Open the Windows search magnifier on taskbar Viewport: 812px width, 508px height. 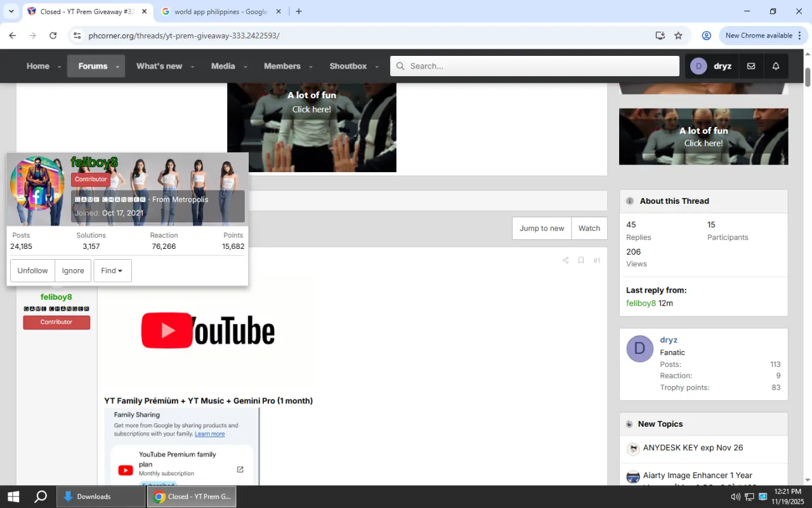(41, 497)
